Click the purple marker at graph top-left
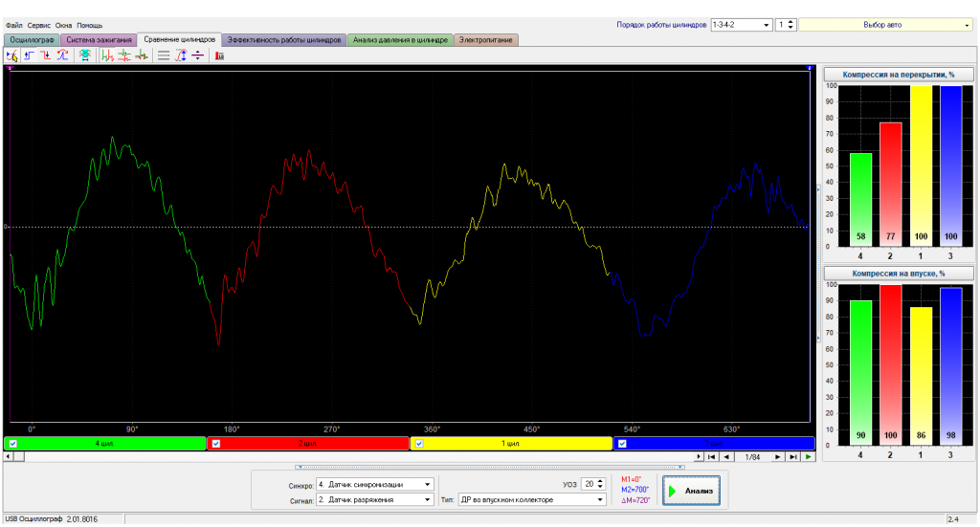 tap(10, 68)
